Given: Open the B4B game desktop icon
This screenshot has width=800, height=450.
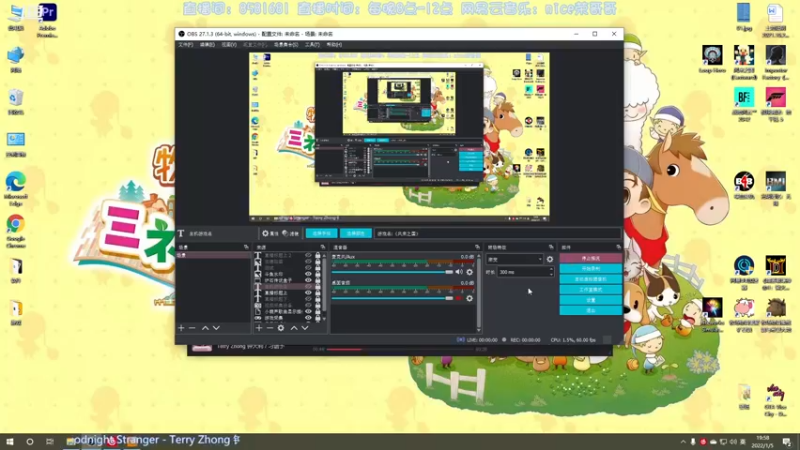Looking at the screenshot, I should point(744,185).
